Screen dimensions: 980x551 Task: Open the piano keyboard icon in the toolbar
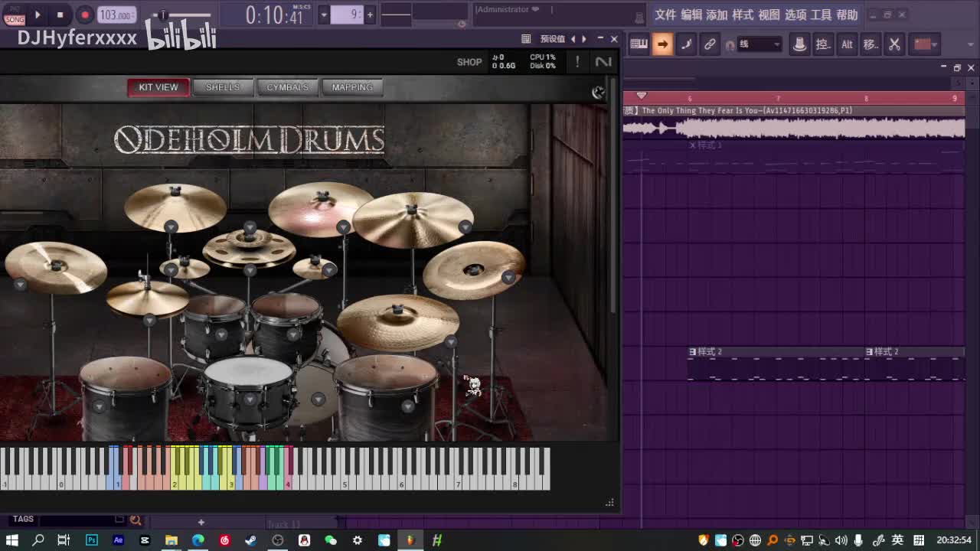[639, 44]
